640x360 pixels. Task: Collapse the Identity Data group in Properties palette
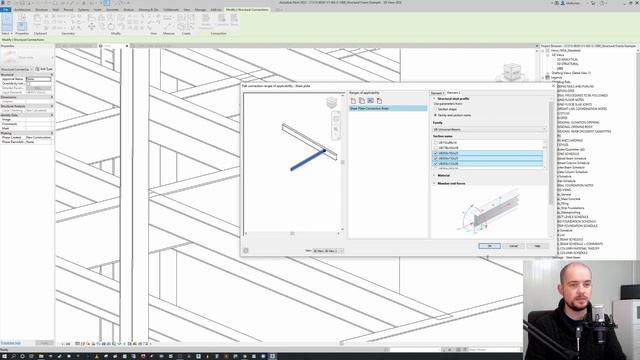click(x=52, y=115)
